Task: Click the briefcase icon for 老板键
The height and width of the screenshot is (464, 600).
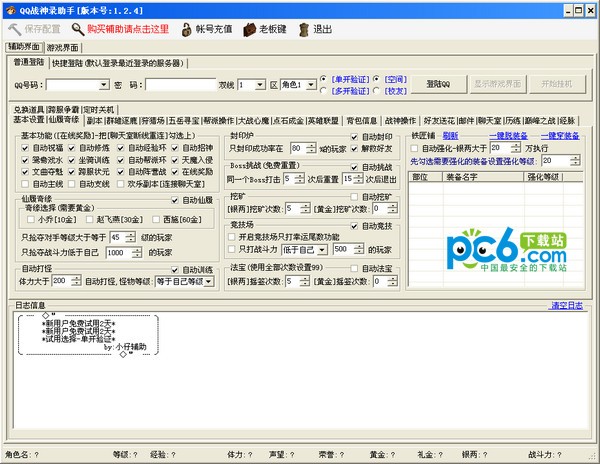Action: click(249, 29)
